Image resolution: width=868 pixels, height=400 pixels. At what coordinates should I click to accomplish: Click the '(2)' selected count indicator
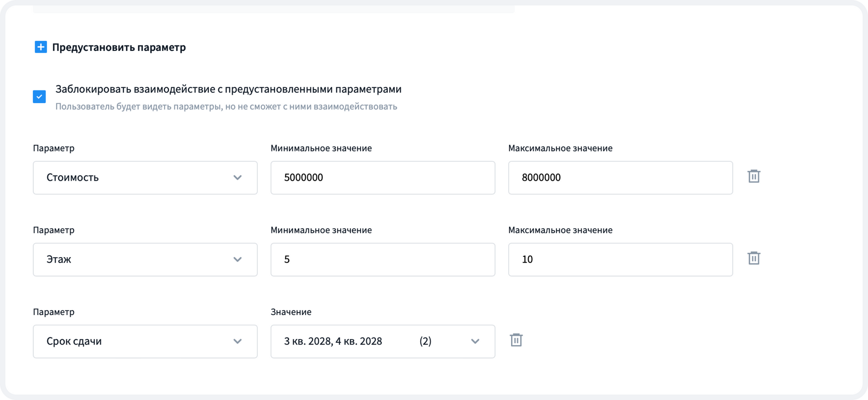pos(425,341)
